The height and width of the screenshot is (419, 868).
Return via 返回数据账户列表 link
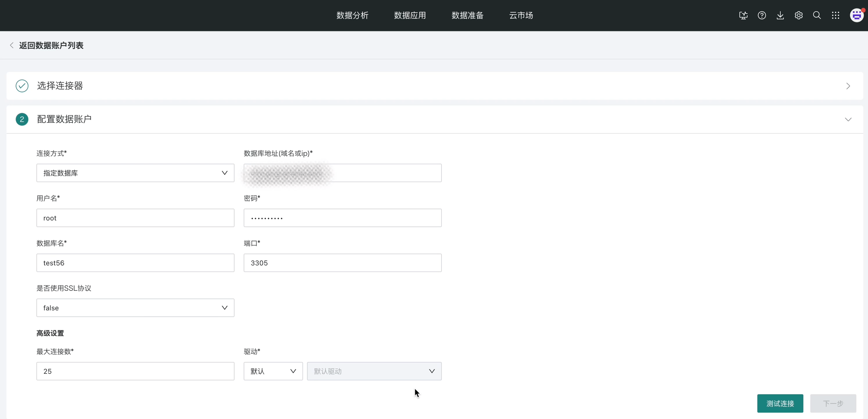tap(51, 45)
